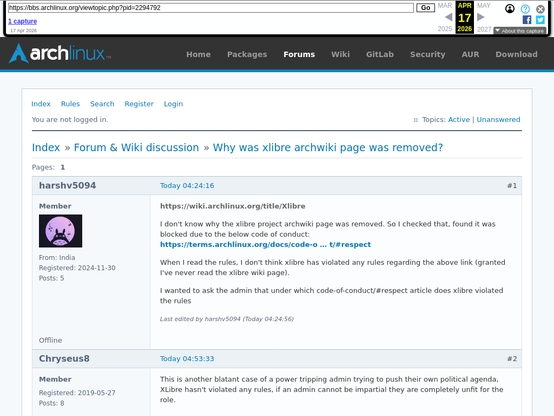Click the wiki.archlinux.org/title/Xlibre text
The width and height of the screenshot is (554, 416).
tap(232, 206)
